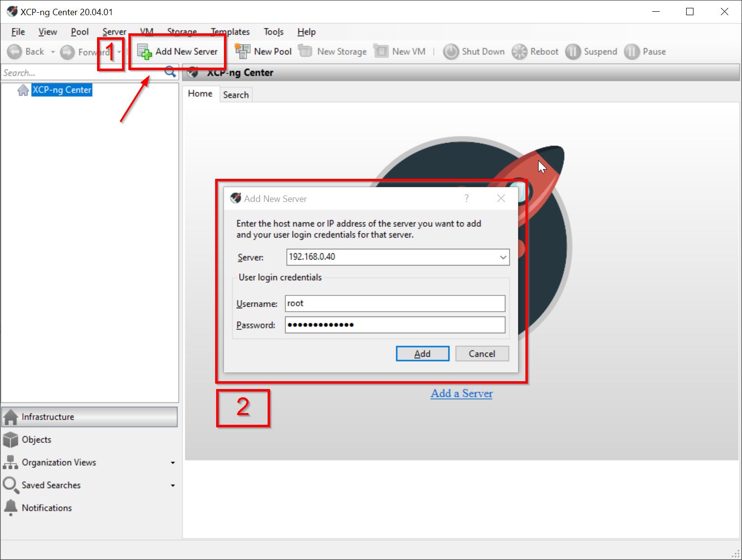Image resolution: width=742 pixels, height=560 pixels.
Task: Expand the Organization Views arrow
Action: pos(173,463)
